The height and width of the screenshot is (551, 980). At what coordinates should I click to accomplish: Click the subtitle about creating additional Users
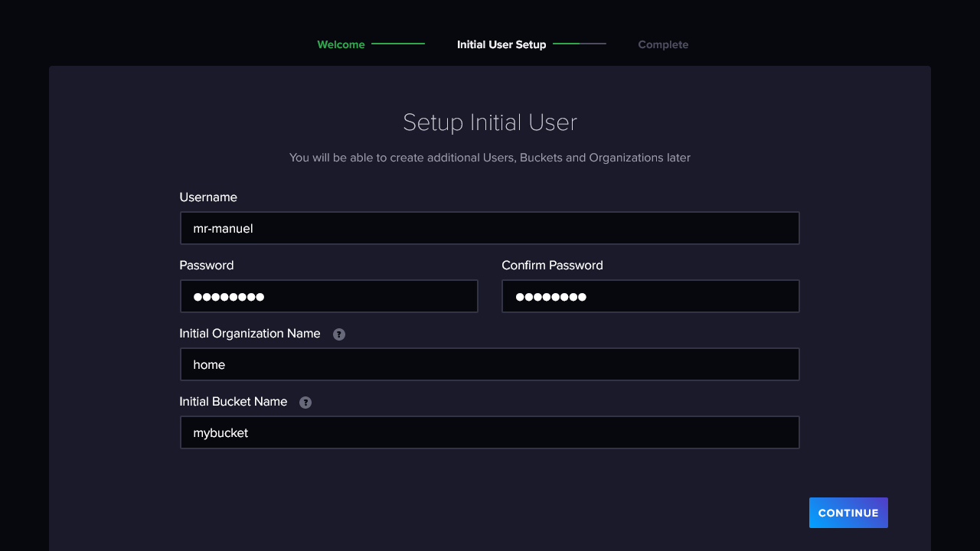(x=490, y=158)
